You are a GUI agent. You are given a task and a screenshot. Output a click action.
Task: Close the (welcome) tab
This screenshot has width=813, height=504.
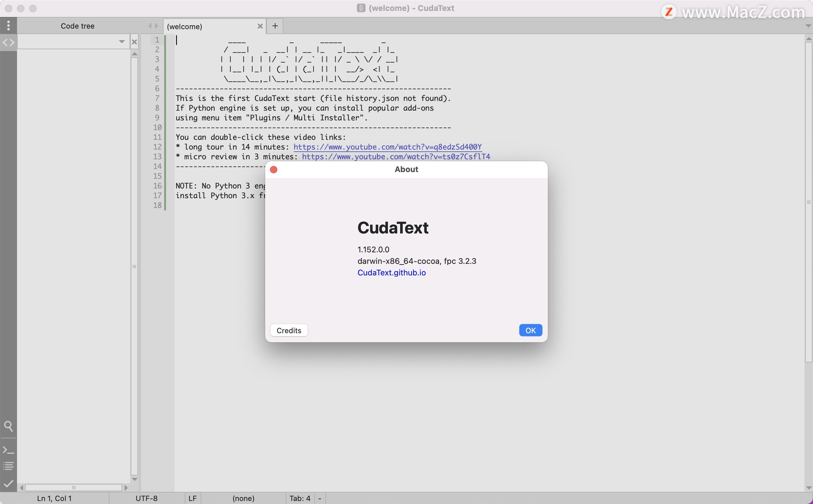[x=260, y=26]
